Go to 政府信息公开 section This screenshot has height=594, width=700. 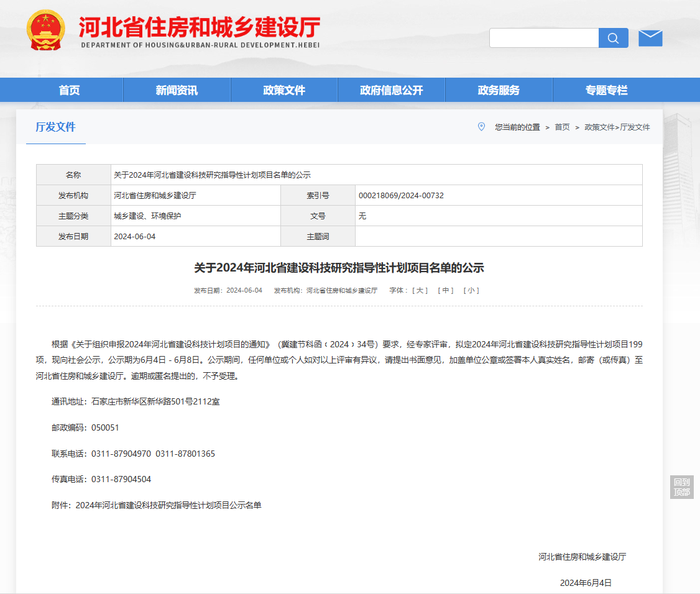391,90
